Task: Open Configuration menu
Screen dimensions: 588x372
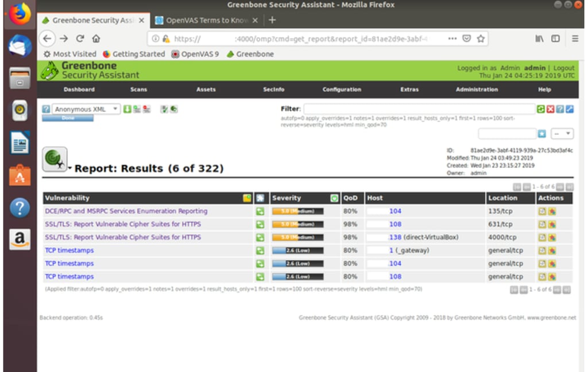Action: coord(342,89)
